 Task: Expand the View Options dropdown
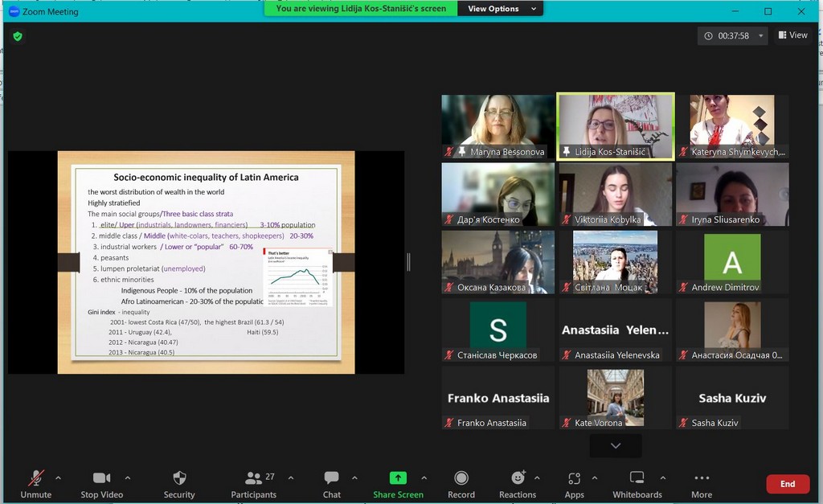pos(499,9)
